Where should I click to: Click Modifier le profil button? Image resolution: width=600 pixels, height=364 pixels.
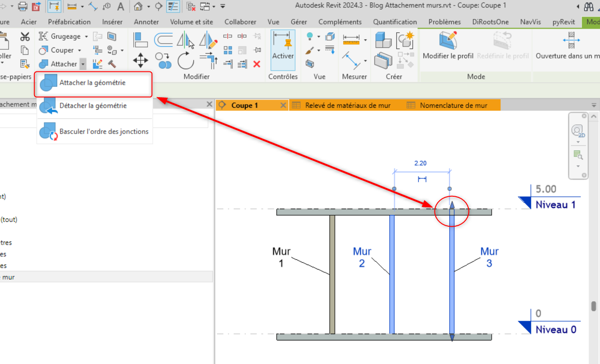[x=448, y=46]
